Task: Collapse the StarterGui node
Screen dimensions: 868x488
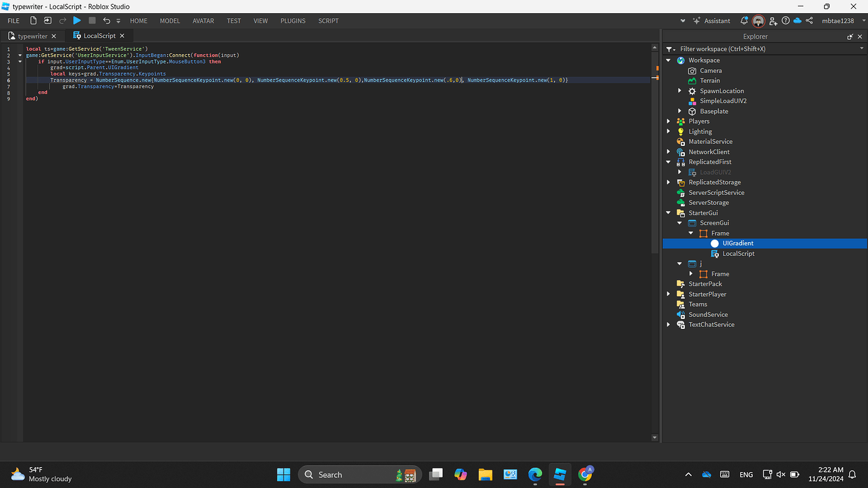Action: coord(669,213)
